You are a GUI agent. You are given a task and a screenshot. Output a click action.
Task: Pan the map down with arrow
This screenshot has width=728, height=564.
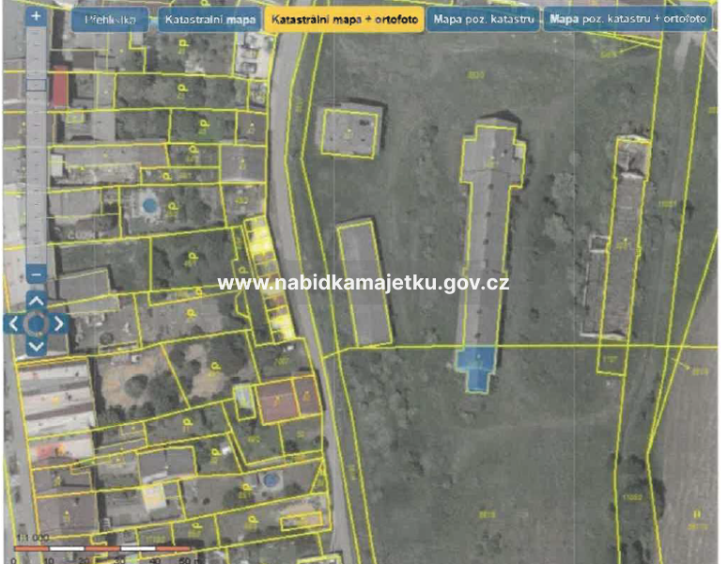pyautogui.click(x=36, y=346)
